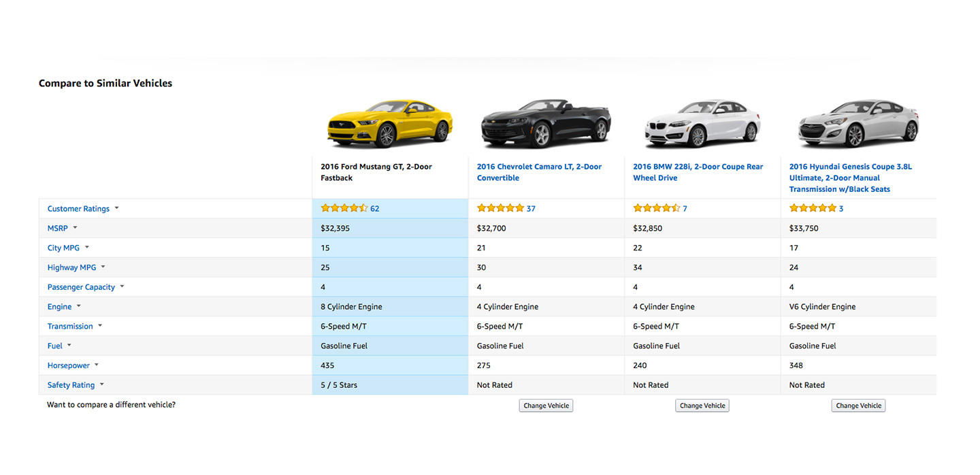
Task: Click the Highway MPG value 34
Action: click(638, 267)
